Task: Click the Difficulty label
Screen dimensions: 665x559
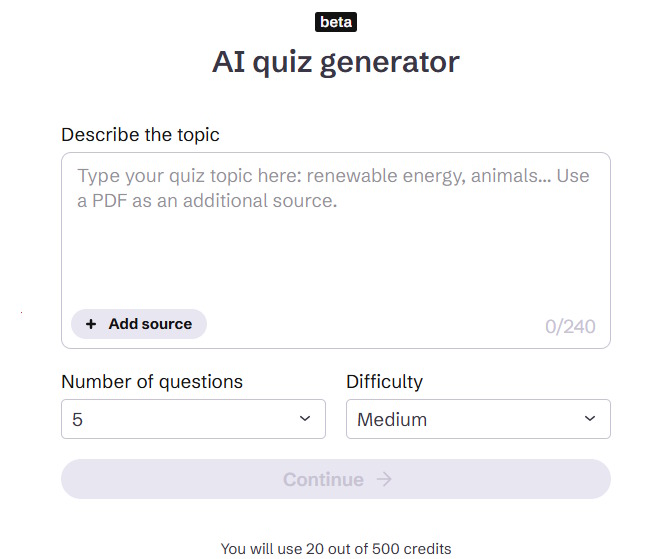Action: tap(384, 381)
